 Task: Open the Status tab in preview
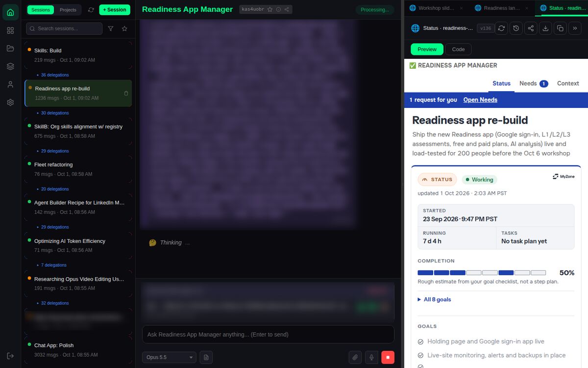point(501,83)
